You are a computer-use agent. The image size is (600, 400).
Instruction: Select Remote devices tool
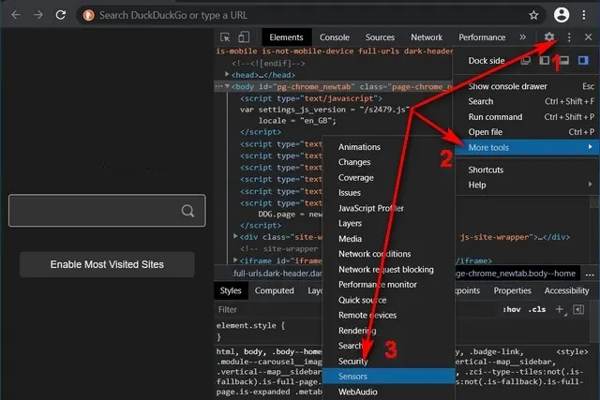point(389,315)
